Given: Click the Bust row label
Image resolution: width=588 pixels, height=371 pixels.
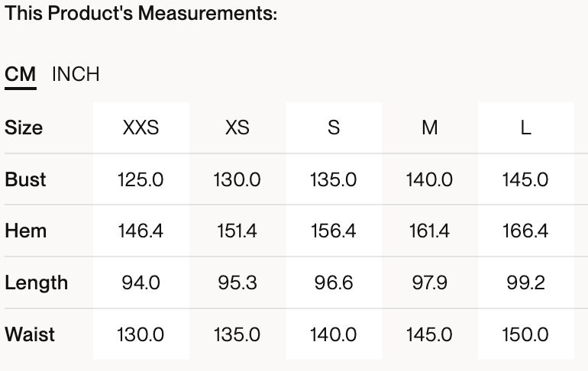Looking at the screenshot, I should (x=25, y=179).
